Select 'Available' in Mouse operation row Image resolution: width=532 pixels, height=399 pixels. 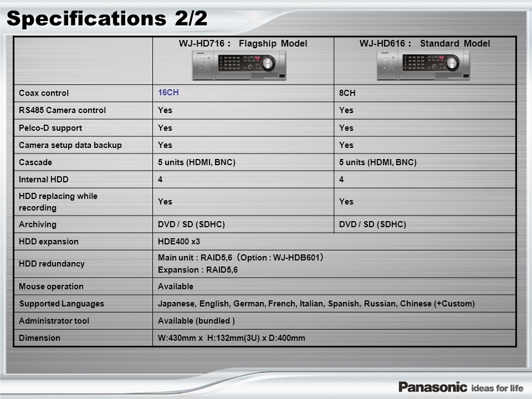(176, 287)
